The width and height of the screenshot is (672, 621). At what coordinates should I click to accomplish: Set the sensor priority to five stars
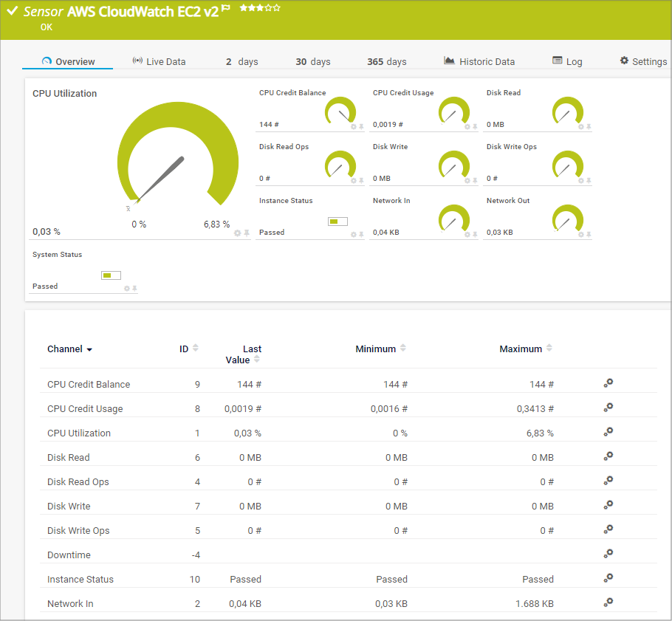click(277, 7)
